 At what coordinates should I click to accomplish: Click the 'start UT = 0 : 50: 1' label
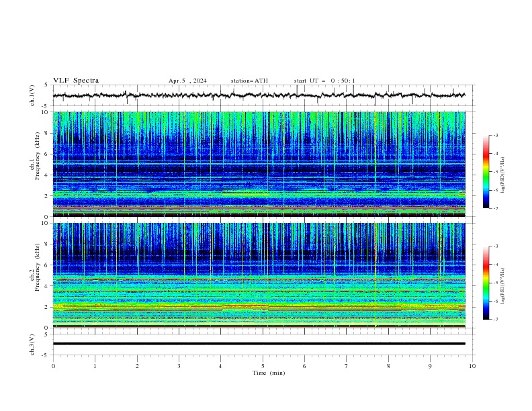pos(324,81)
